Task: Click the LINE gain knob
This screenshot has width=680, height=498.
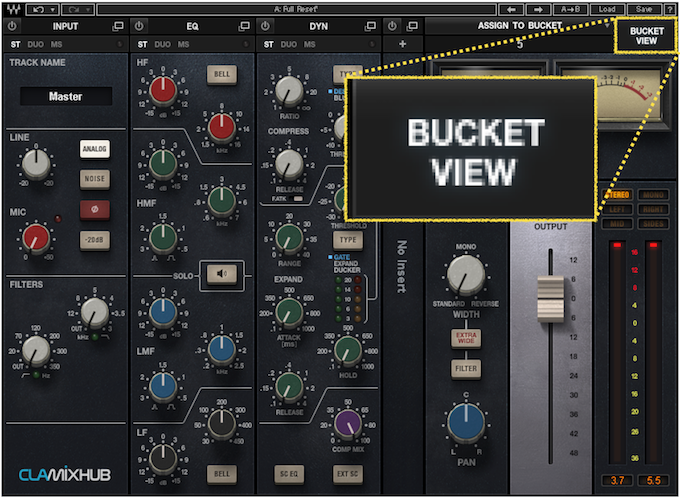Action: [36, 164]
